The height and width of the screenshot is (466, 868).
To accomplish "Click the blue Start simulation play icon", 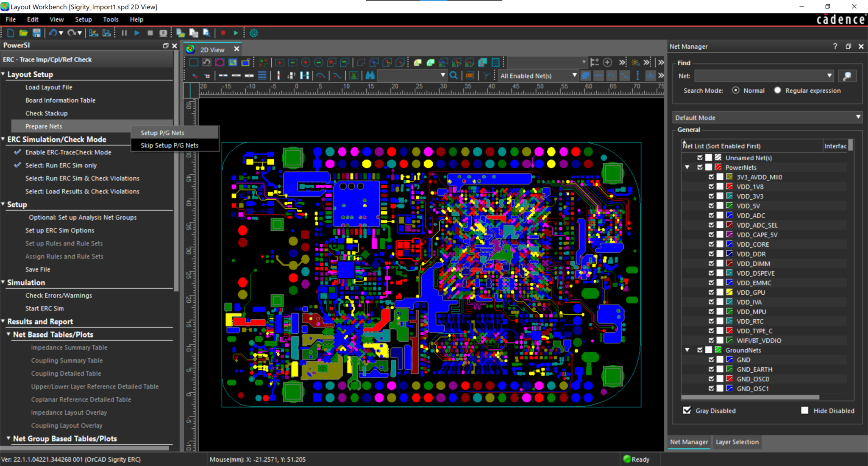I will (137, 33).
